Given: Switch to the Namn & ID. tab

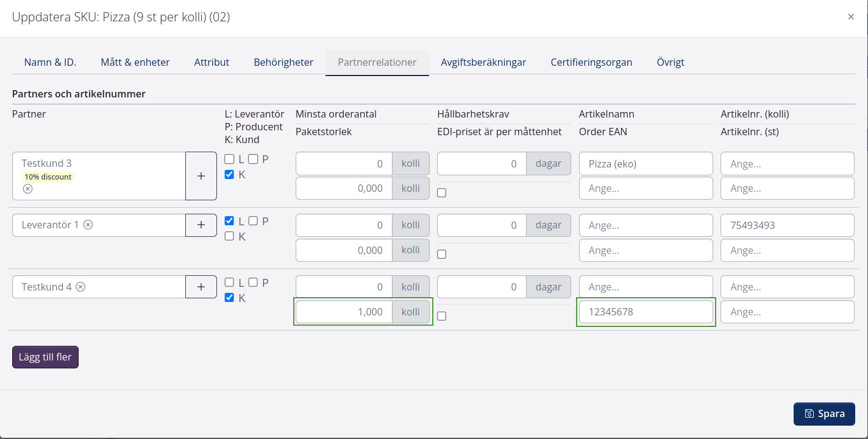Looking at the screenshot, I should pos(50,62).
